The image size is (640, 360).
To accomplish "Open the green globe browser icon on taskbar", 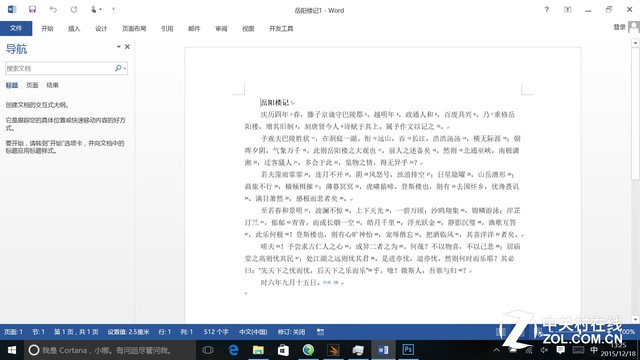I will point(308,350).
